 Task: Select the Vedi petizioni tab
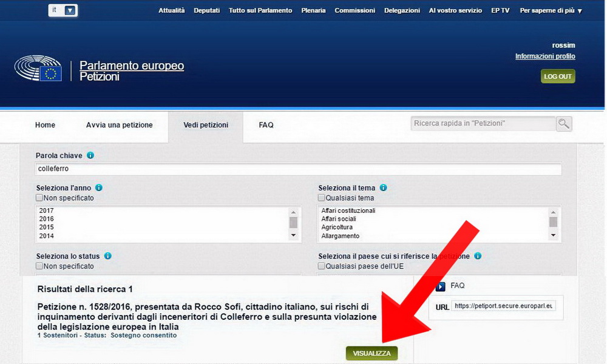coord(206,125)
